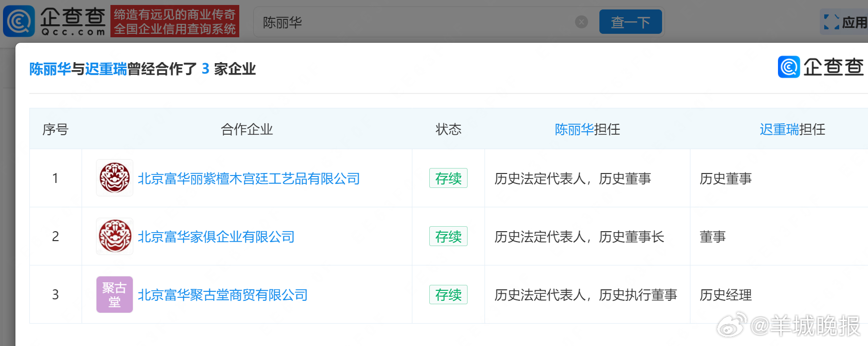Click the 北京富华家俱企业 red emblem logo
The image size is (868, 346).
pos(114,236)
